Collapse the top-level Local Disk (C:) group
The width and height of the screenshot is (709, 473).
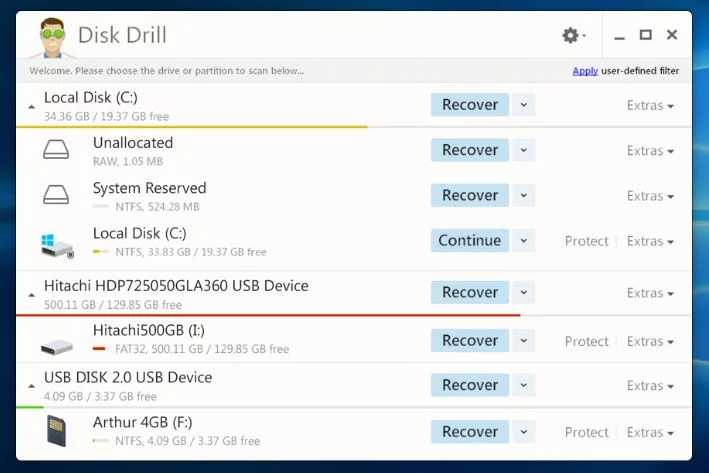(31, 107)
